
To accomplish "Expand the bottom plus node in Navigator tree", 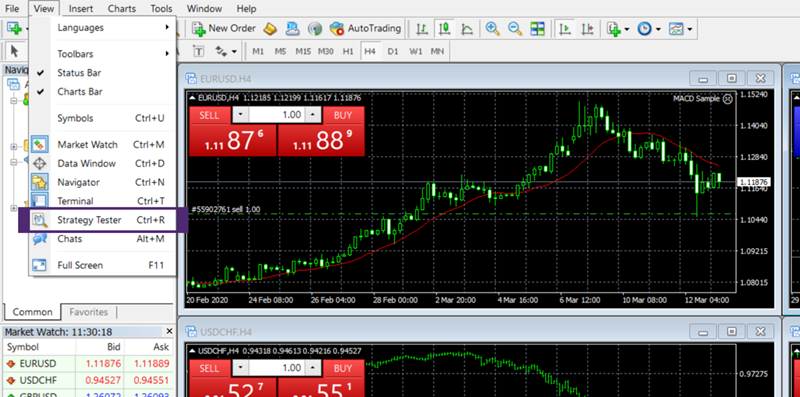I will 14,208.
